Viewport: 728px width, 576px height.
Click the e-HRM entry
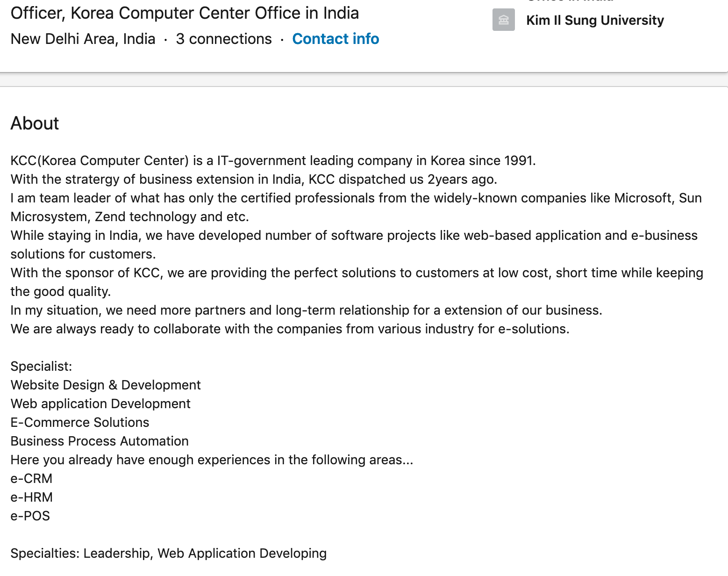(32, 497)
